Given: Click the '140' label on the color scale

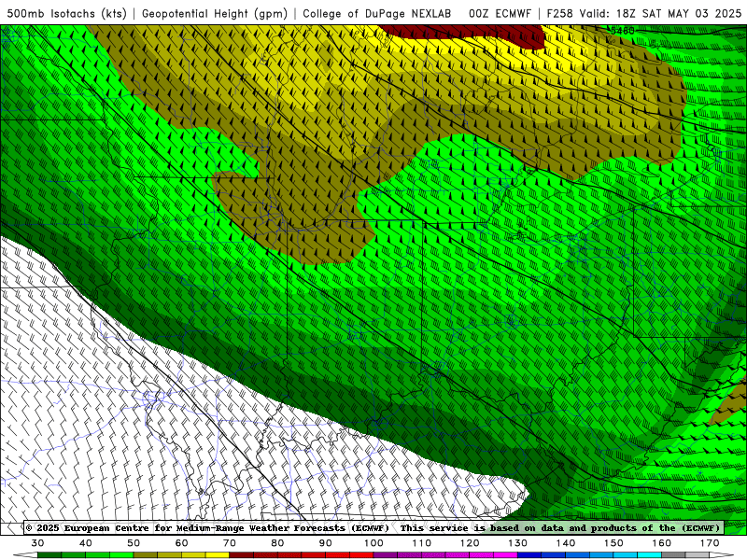Looking at the screenshot, I should (x=566, y=543).
